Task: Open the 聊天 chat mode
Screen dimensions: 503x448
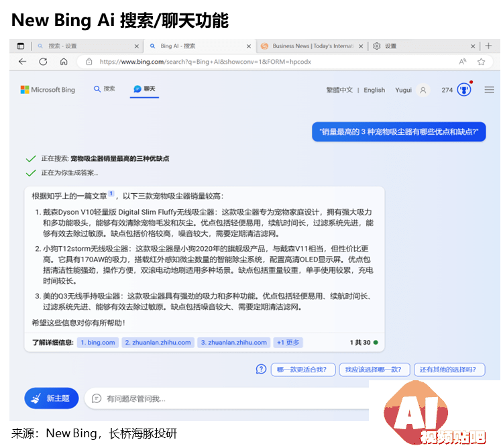Action: click(x=144, y=89)
